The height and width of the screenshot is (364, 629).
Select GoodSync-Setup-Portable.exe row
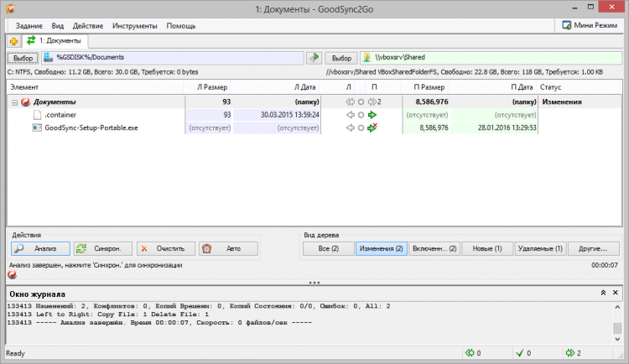[314, 127]
